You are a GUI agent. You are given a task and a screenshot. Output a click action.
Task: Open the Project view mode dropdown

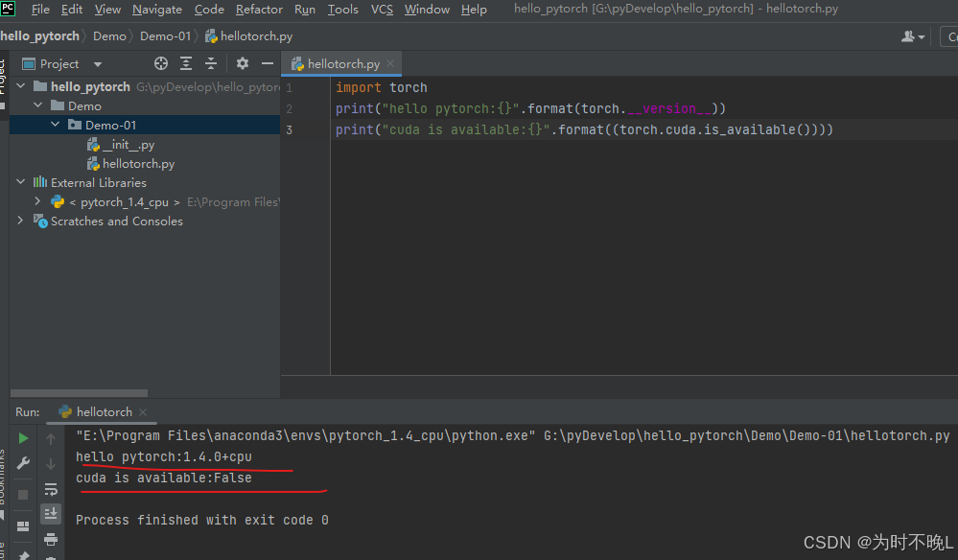(96, 63)
